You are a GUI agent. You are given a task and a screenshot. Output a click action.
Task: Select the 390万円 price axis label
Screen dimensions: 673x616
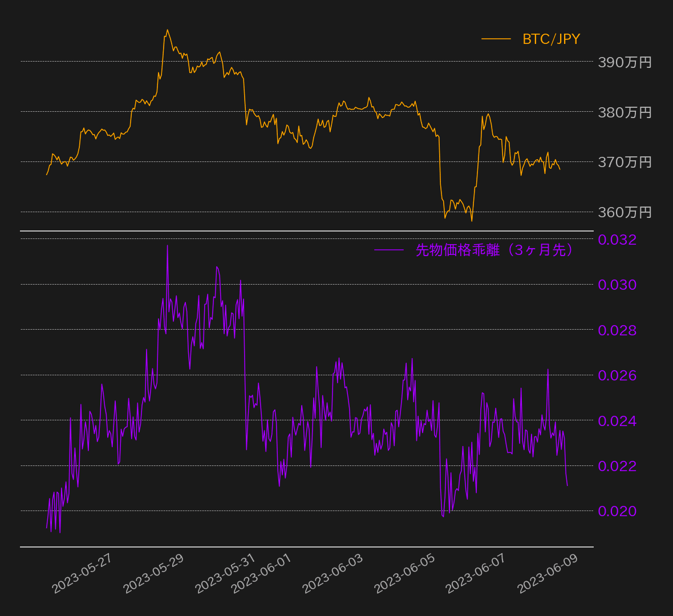[625, 62]
